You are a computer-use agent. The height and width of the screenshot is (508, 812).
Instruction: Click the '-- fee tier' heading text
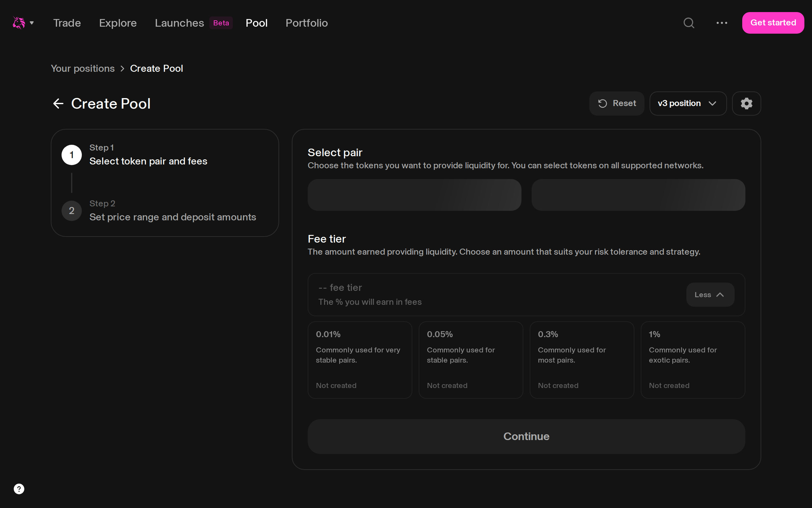click(x=340, y=288)
